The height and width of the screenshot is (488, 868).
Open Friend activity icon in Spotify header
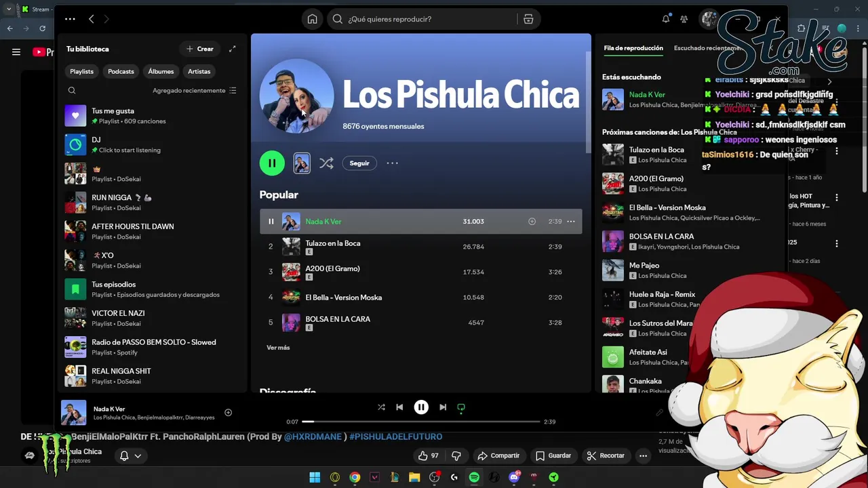coord(684,19)
